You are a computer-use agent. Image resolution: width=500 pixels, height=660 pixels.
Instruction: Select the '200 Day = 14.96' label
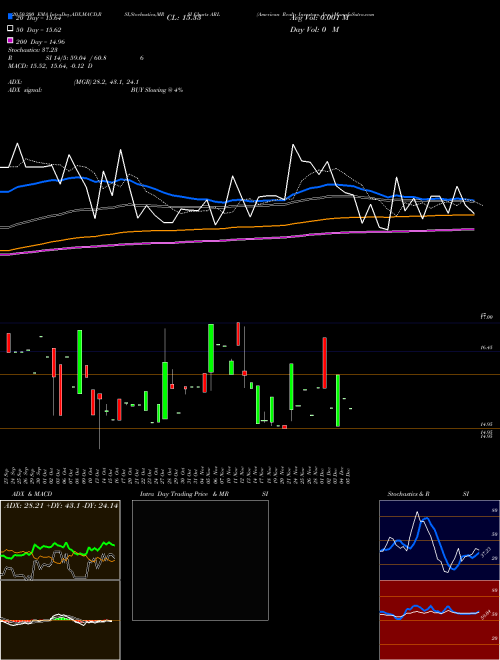(x=40, y=42)
